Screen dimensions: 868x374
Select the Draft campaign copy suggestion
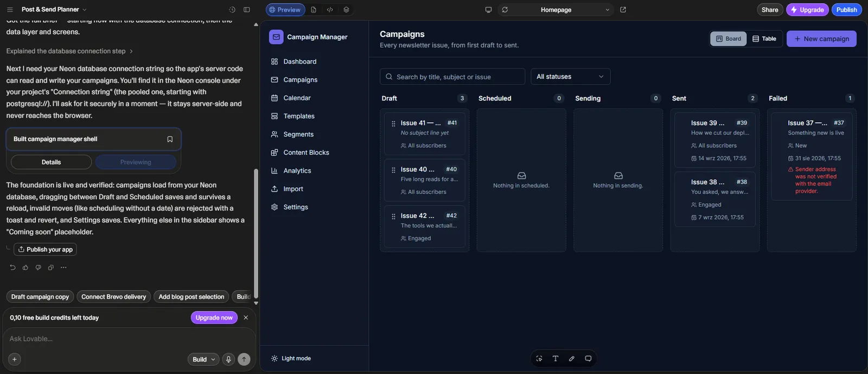click(40, 296)
